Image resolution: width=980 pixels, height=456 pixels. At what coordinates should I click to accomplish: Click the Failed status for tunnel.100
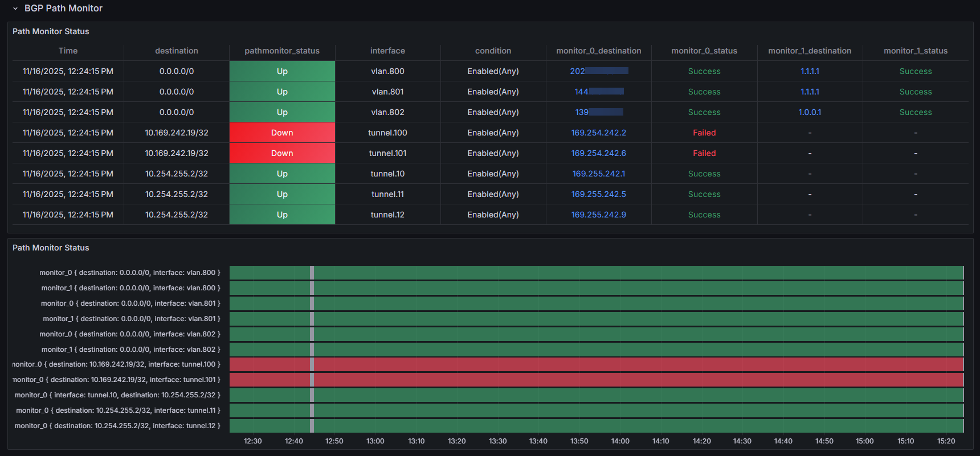[704, 133]
